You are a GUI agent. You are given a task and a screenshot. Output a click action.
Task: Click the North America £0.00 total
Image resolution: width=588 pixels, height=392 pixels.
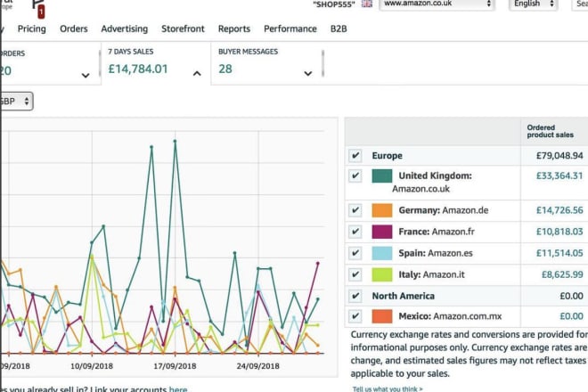click(571, 296)
